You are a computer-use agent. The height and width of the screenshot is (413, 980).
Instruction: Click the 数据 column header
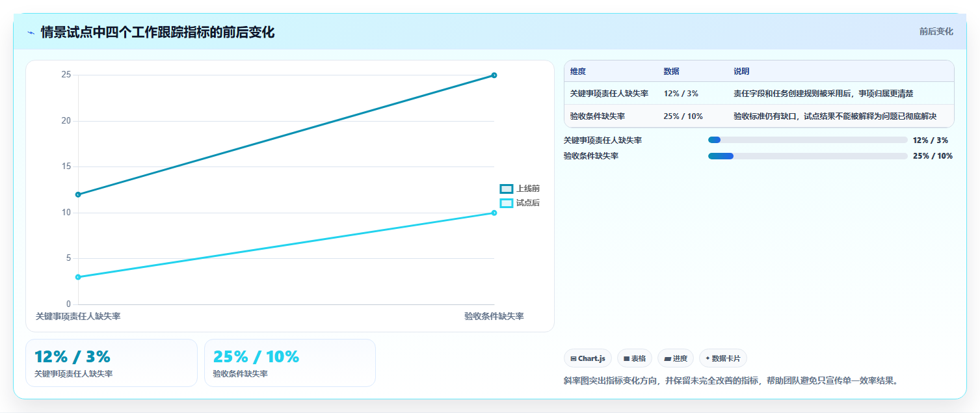click(672, 72)
